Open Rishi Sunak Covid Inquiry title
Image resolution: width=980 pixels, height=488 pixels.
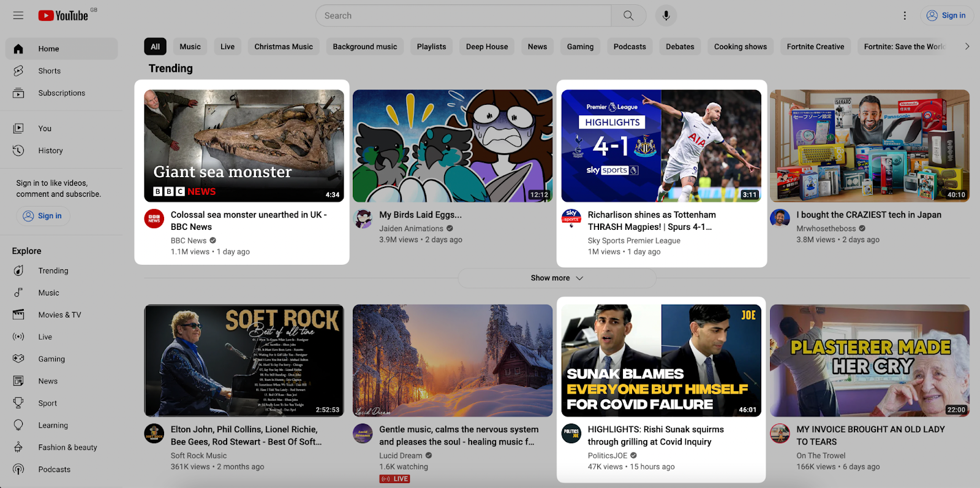[655, 435]
